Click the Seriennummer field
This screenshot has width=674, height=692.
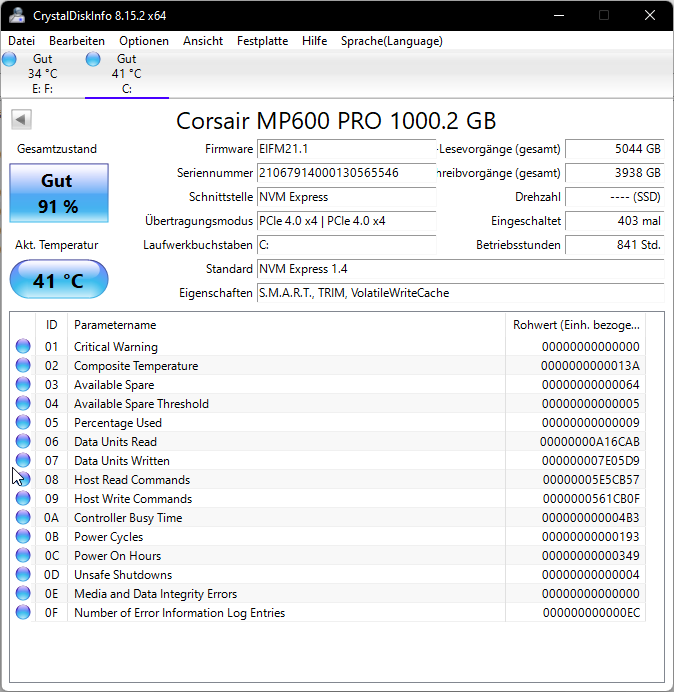(346, 173)
